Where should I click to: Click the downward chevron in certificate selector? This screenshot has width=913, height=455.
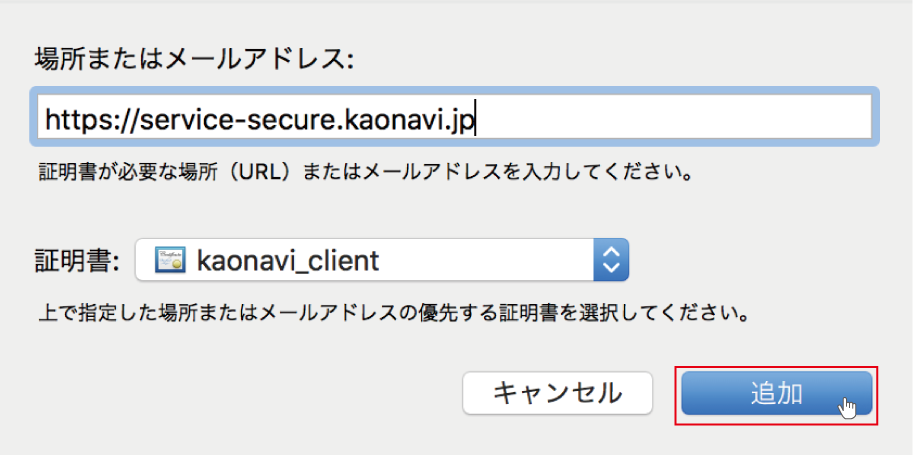(x=611, y=269)
